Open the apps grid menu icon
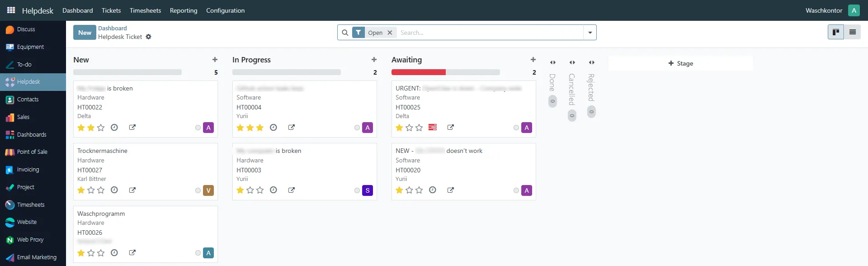This screenshot has height=266, width=868. [11, 10]
